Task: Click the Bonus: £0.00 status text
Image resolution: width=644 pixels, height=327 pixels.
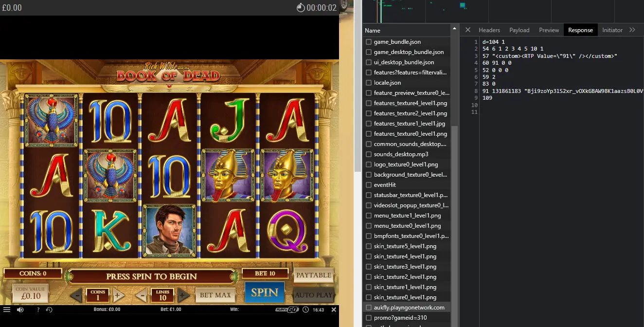Action: [107, 309]
